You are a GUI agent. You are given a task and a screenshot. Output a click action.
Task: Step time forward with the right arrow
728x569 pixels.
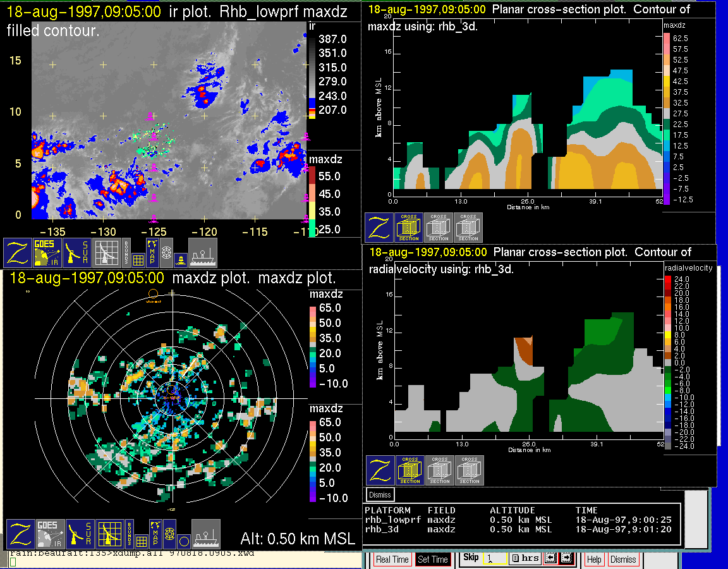tap(566, 559)
